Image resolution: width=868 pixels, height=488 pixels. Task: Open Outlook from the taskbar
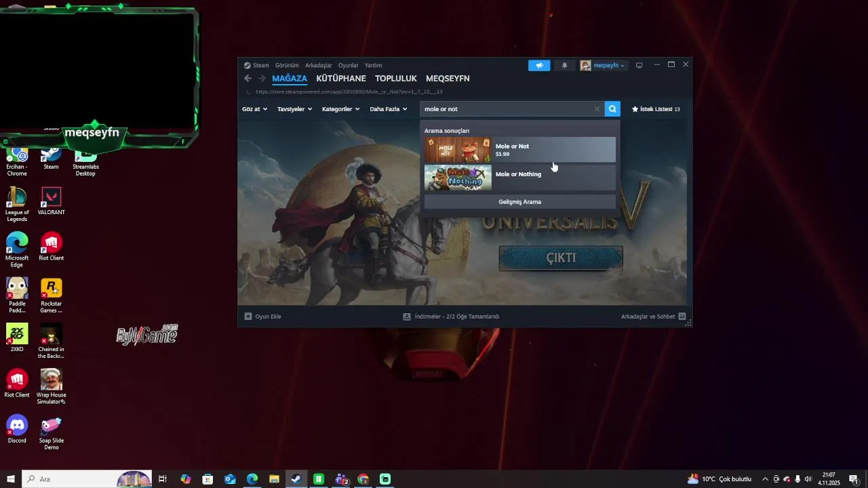pyautogui.click(x=230, y=479)
